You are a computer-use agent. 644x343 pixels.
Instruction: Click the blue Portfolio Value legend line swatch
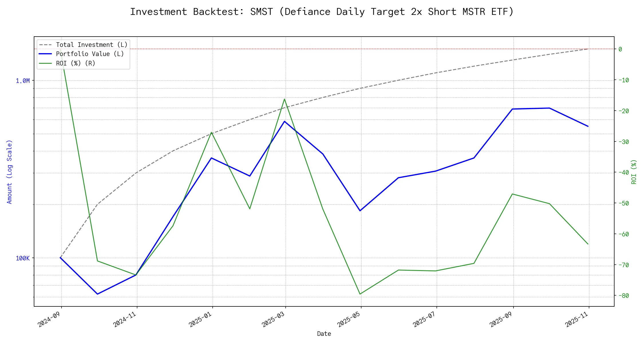[46, 54]
